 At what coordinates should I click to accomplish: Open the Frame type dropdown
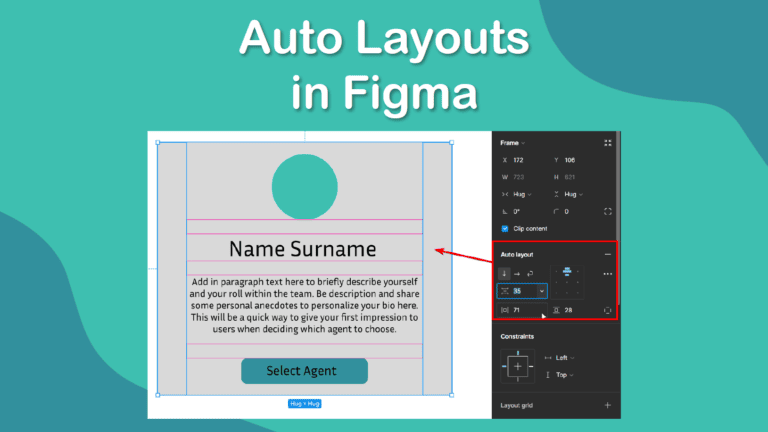coord(512,143)
